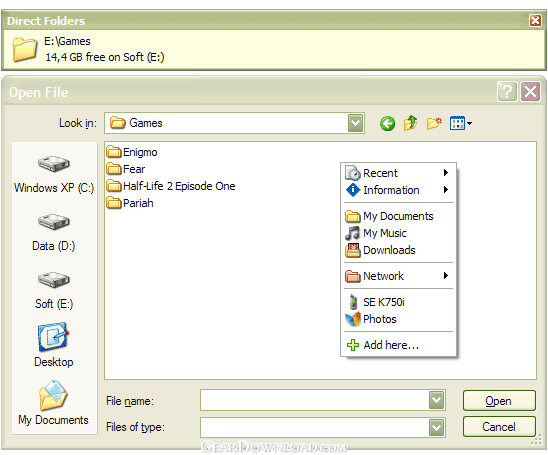Screen dimensions: 548x455
Task: Select Soft (E:) drive in places bar
Action: [x=54, y=291]
